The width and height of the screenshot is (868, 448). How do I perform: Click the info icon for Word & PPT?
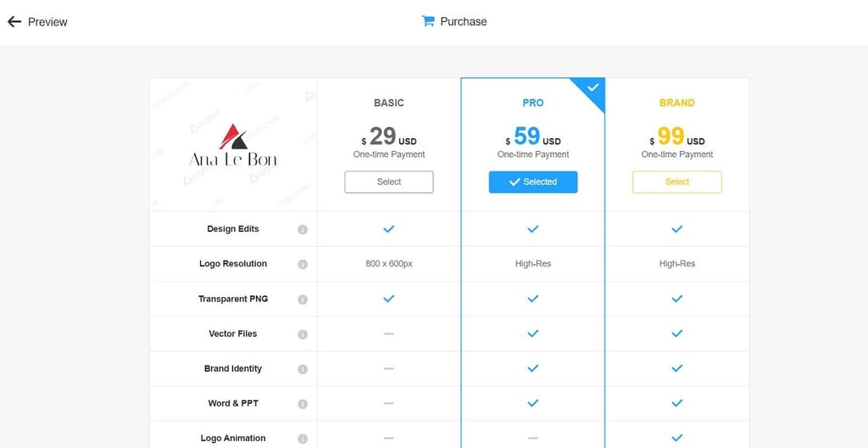click(303, 404)
